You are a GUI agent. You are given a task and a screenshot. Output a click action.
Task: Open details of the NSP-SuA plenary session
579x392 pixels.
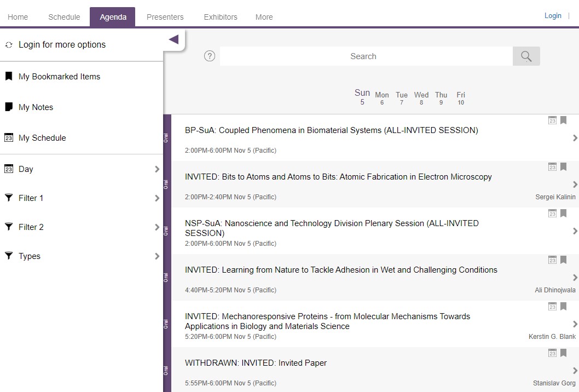click(x=575, y=231)
